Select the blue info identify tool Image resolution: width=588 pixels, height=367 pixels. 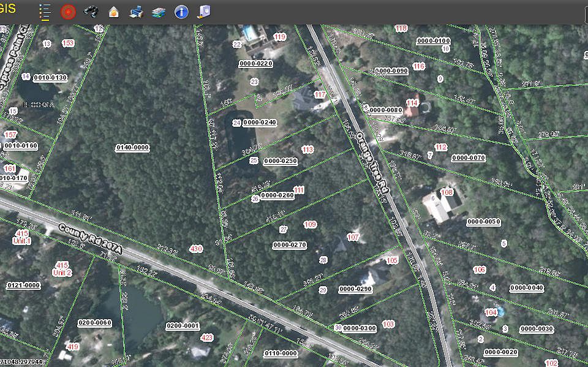point(181,12)
